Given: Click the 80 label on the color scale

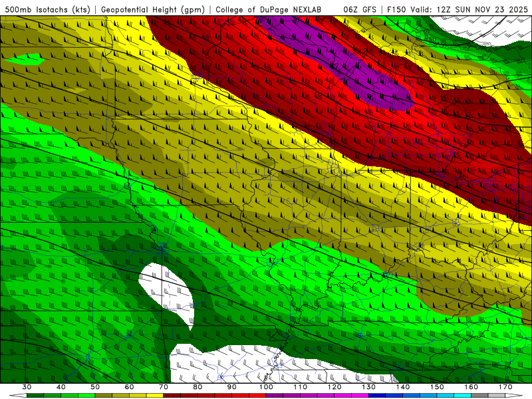Looking at the screenshot, I should 198,387.
